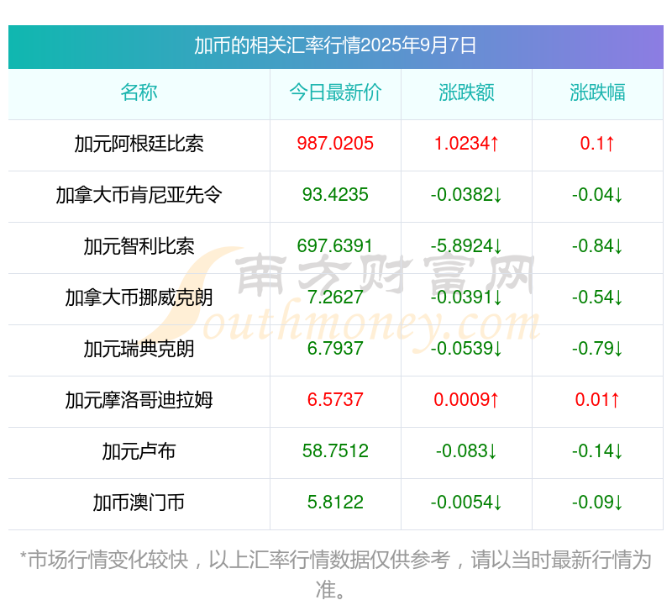Click the change percent -0.84↓
Screen dimensions: 672x616
(597, 246)
